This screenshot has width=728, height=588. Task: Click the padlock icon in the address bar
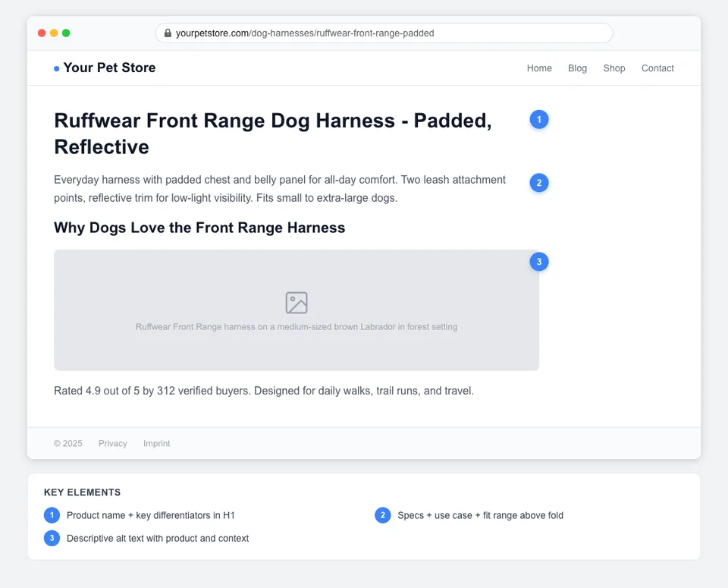coord(167,33)
